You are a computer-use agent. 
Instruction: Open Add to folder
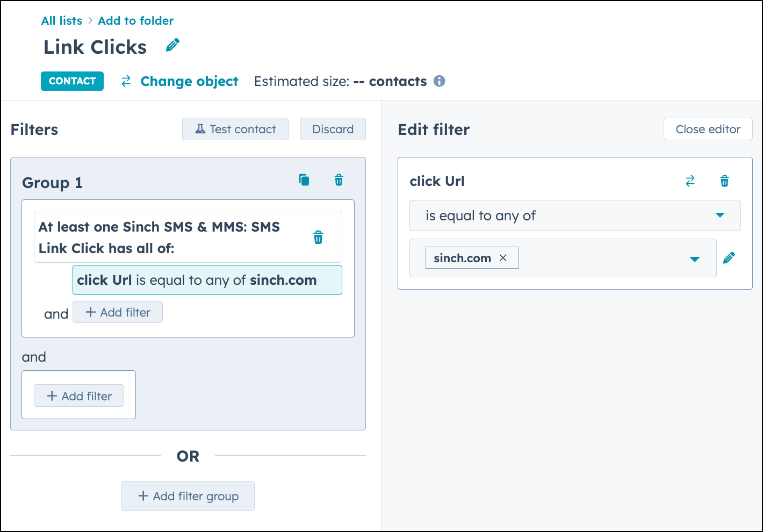135,20
